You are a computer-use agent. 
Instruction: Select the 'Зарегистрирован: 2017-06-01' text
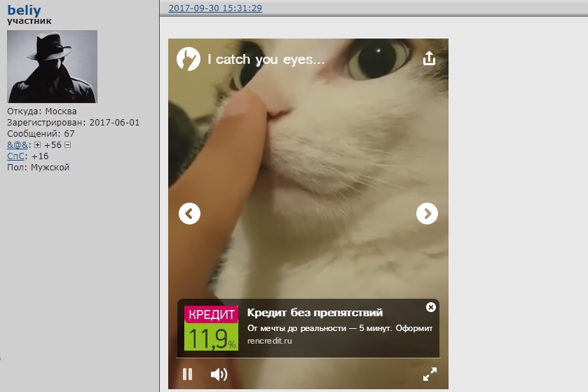[x=73, y=123]
